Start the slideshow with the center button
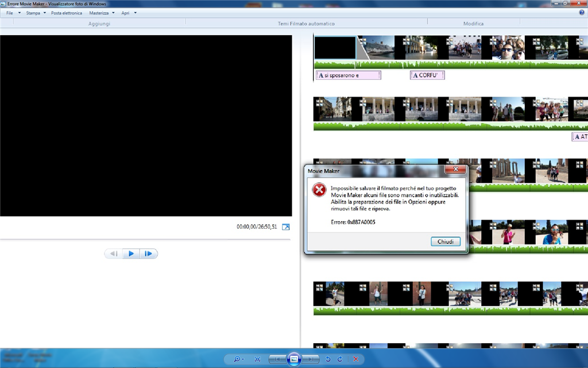 [x=294, y=359]
